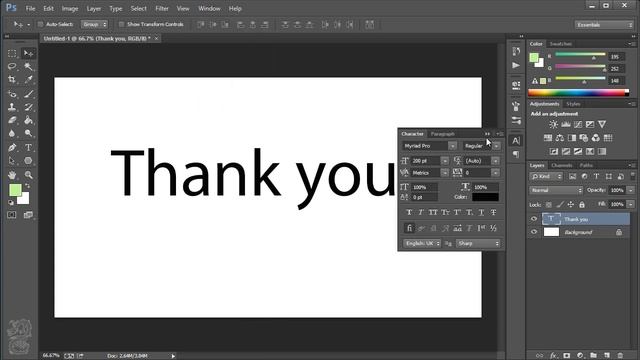The height and width of the screenshot is (360, 640).
Task: Open the font size 200 pt dropdown
Action: click(x=445, y=161)
